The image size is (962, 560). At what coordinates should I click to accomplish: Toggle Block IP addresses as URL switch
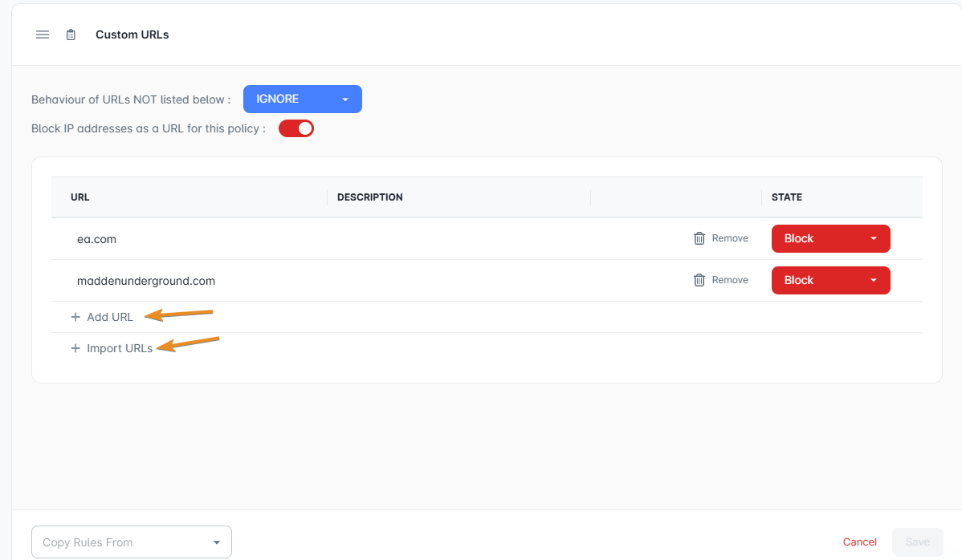pos(296,128)
